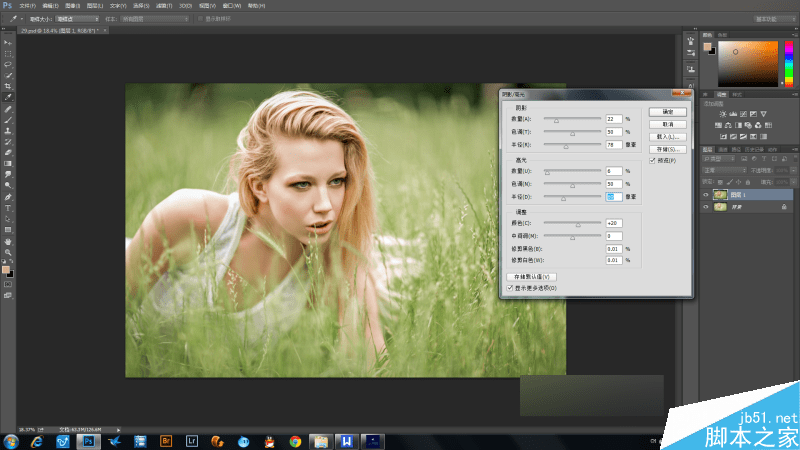The width and height of the screenshot is (800, 450).
Task: Select the Brush tool
Action: [8, 119]
